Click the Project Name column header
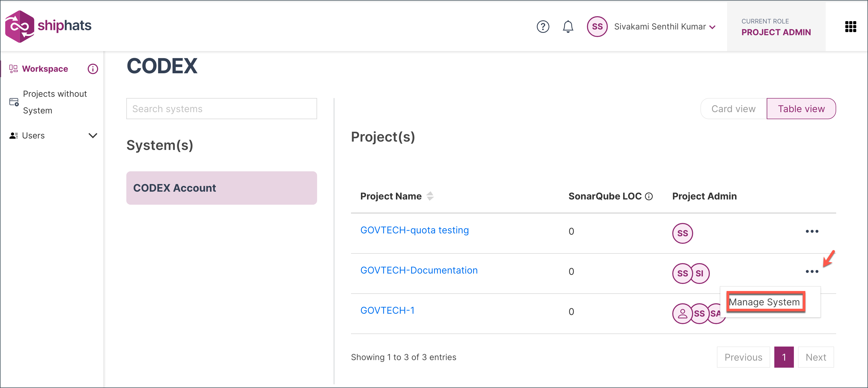The width and height of the screenshot is (868, 388). click(391, 196)
